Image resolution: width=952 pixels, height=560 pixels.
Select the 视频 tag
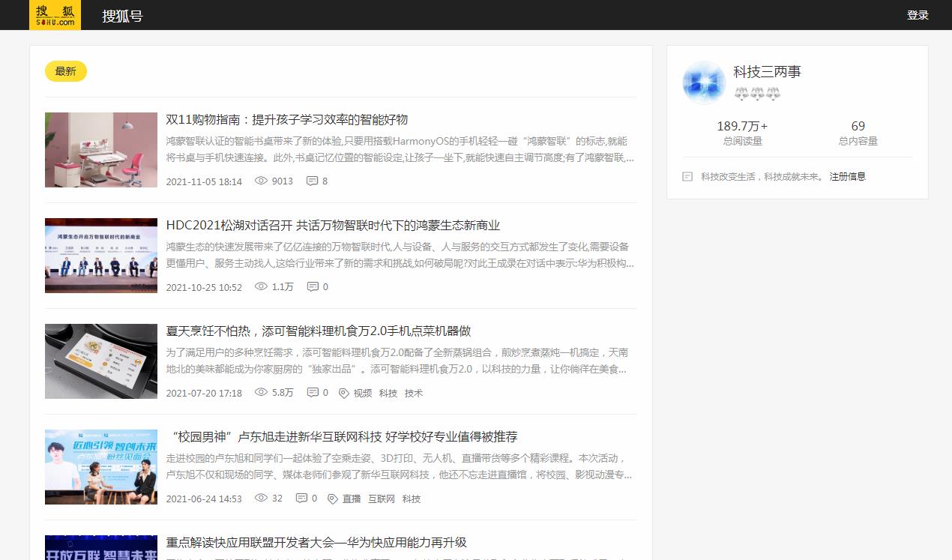click(363, 393)
